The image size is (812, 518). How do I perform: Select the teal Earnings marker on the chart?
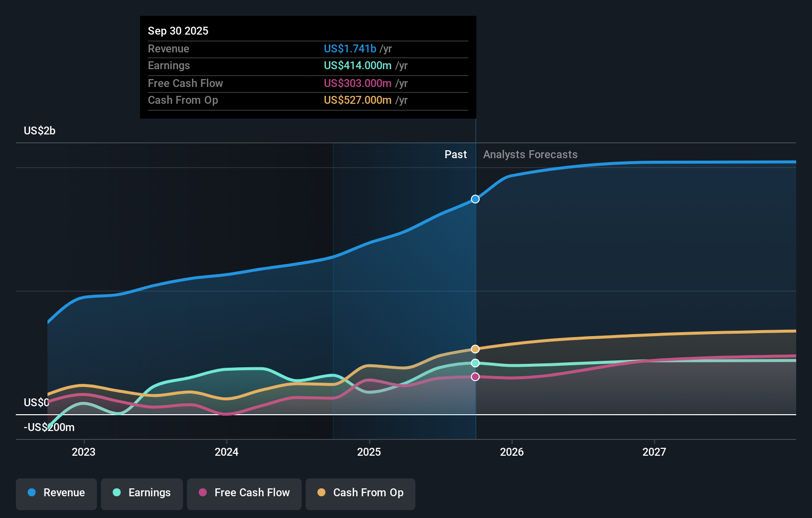click(x=475, y=363)
